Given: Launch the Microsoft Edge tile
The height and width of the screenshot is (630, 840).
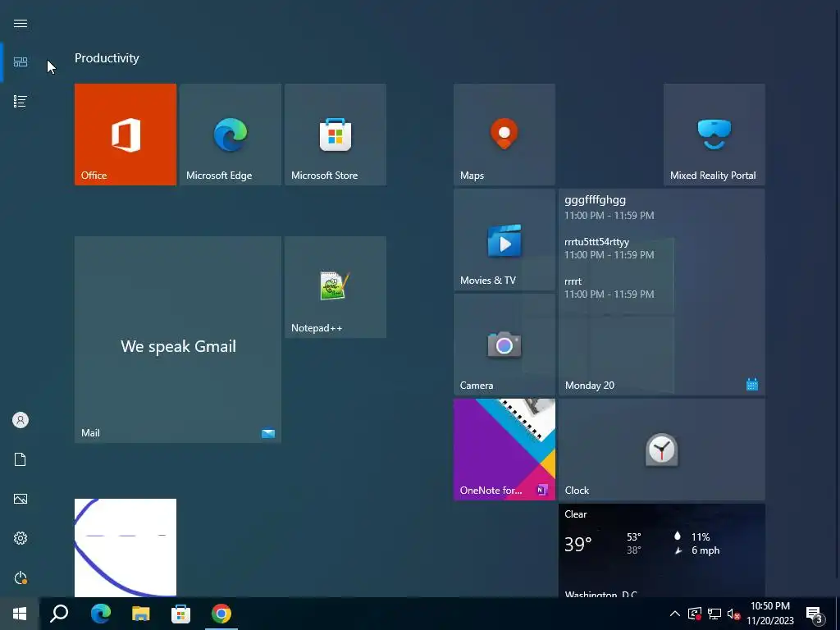Looking at the screenshot, I should [x=231, y=135].
